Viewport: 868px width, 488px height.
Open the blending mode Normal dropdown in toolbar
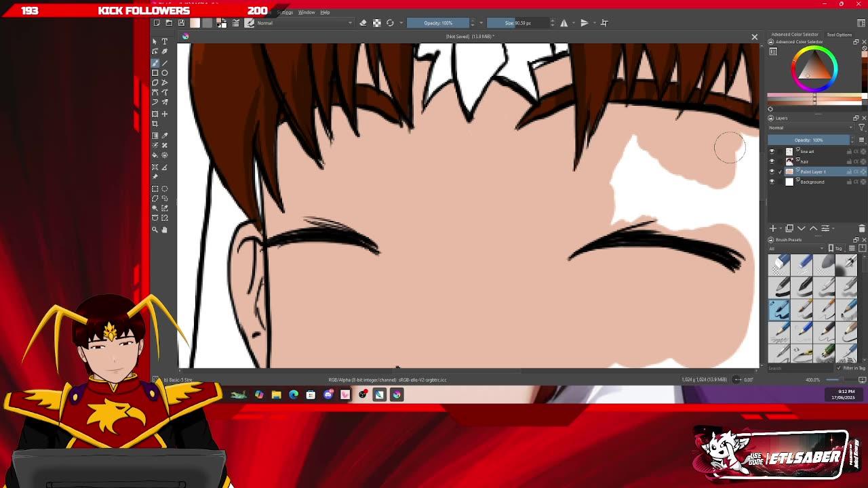[x=304, y=23]
